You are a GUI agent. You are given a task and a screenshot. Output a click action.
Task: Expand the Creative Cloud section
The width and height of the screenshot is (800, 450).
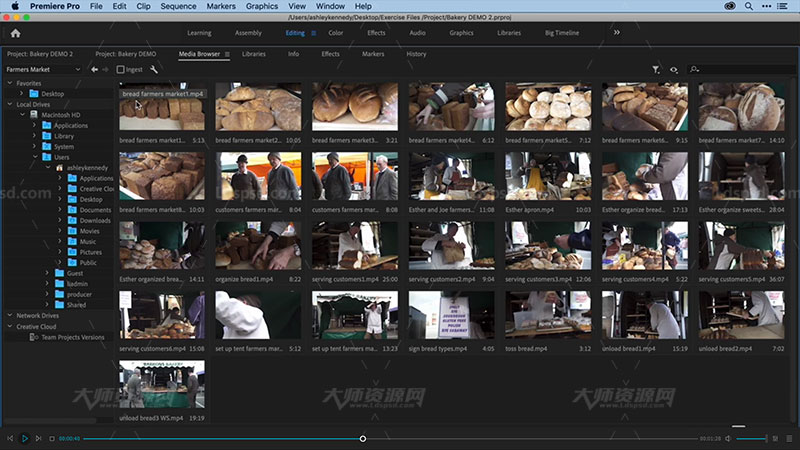click(10, 326)
